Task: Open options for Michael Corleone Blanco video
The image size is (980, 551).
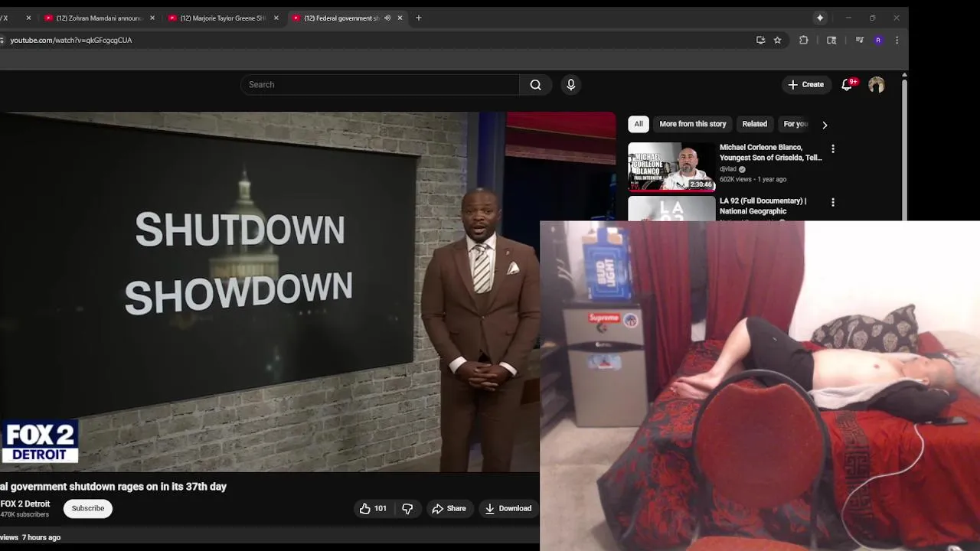Action: (x=833, y=149)
